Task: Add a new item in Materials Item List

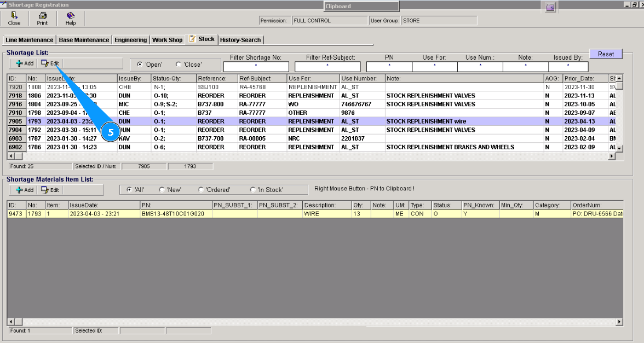Action: pyautogui.click(x=25, y=190)
